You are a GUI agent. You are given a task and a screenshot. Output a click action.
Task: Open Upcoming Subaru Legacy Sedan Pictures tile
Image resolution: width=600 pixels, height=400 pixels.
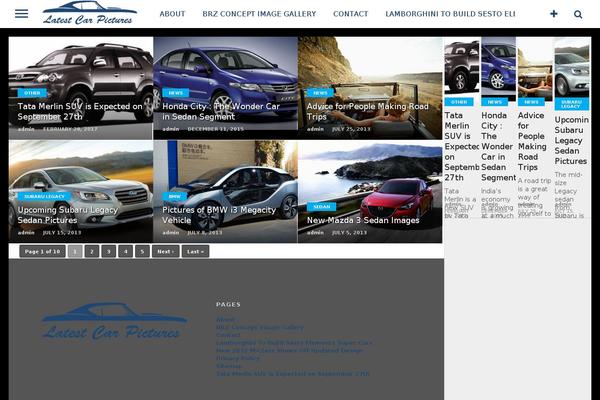(x=68, y=215)
